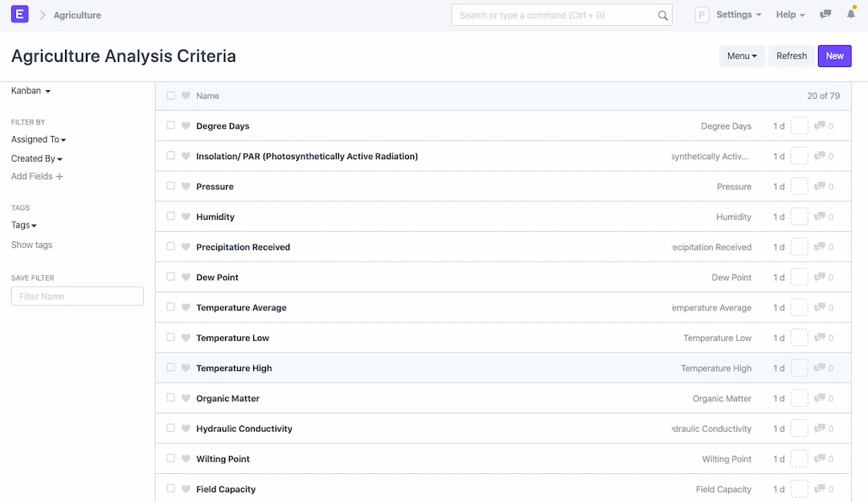Screen dimensions: 868x502
Task: Toggle the select-all checkbox in header
Action: (x=170, y=96)
